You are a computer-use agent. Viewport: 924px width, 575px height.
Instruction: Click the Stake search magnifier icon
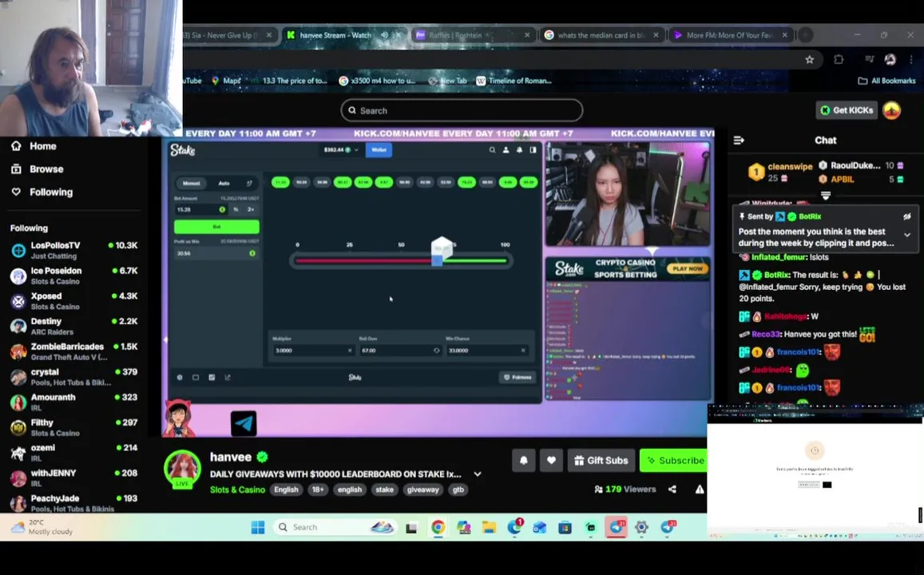[x=492, y=150]
